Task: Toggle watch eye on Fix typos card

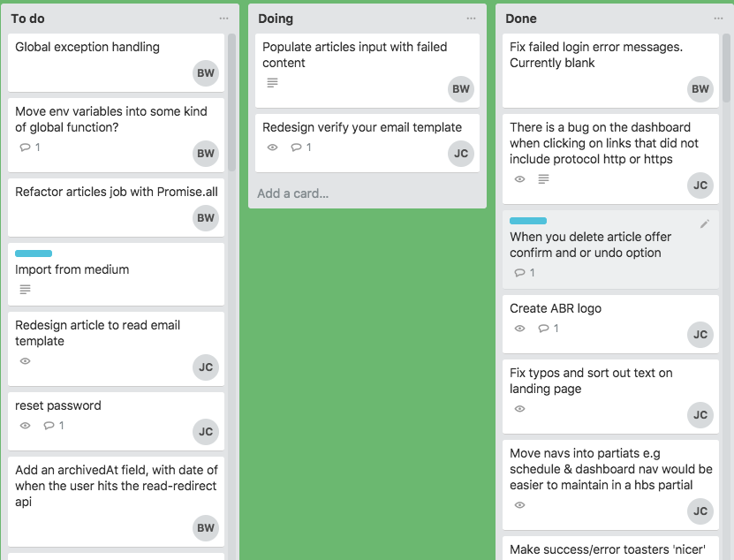Action: (x=519, y=409)
